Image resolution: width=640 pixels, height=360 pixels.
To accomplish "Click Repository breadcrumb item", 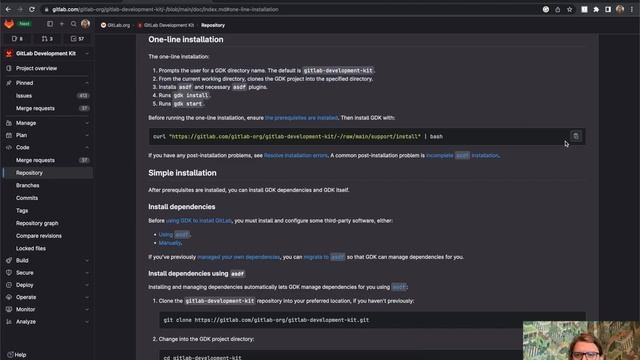I will pyautogui.click(x=213, y=25).
